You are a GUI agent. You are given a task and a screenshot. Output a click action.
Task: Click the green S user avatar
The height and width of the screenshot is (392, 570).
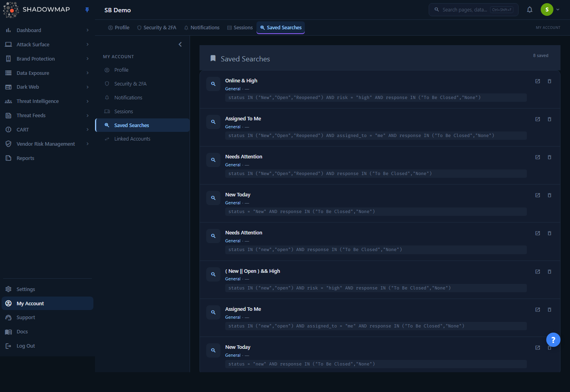[547, 10]
